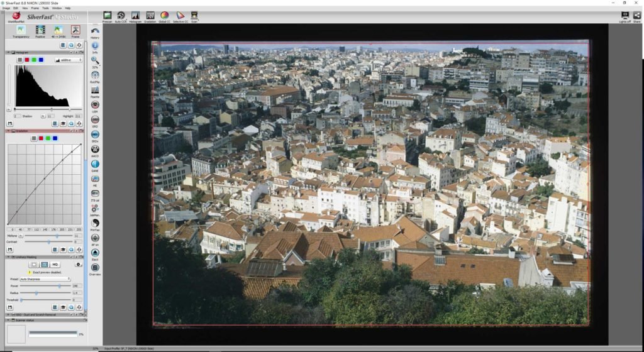644x352 pixels.
Task: Activate the ME multi-exposure icon
Action: (95, 179)
